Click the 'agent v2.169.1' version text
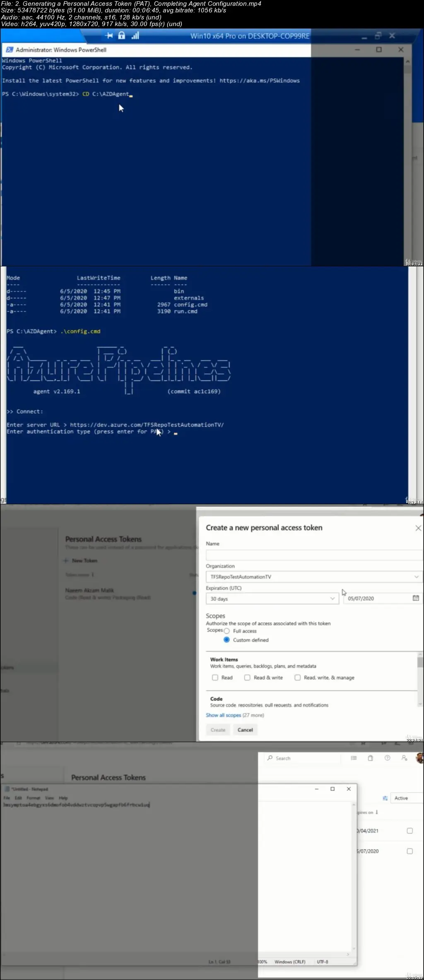 click(57, 391)
